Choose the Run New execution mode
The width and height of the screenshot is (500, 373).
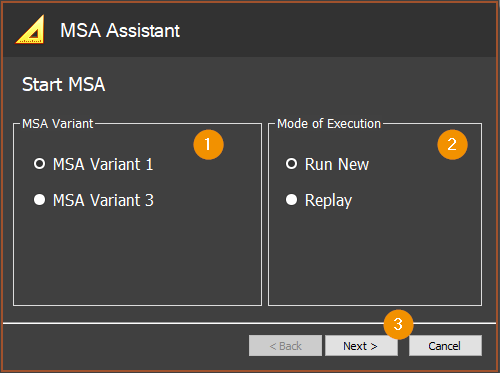tap(291, 164)
